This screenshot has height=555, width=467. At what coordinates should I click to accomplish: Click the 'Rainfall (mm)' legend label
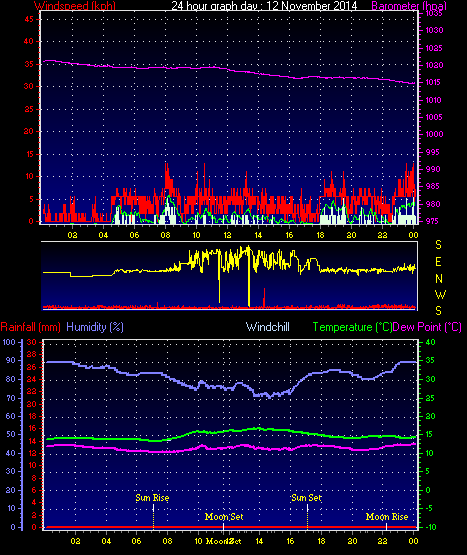(30, 327)
